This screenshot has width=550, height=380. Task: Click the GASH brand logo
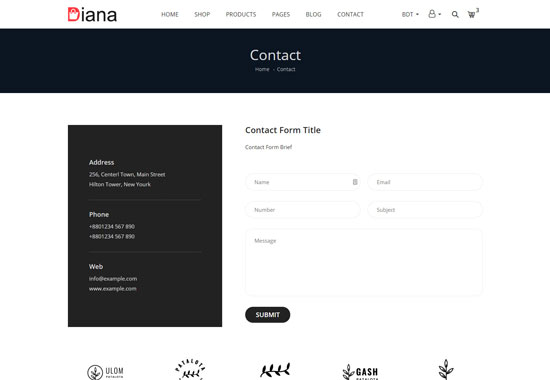tap(360, 372)
